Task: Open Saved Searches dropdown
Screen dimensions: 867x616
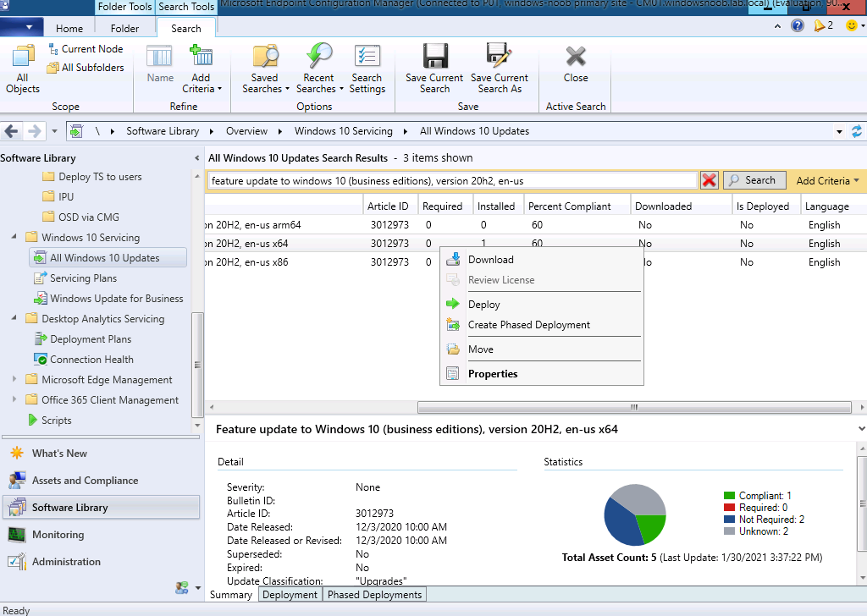Action: tap(265, 69)
